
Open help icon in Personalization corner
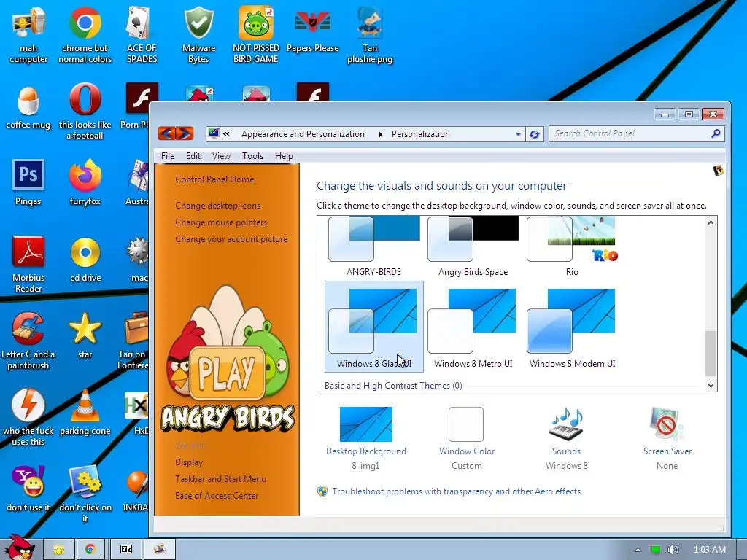(719, 171)
